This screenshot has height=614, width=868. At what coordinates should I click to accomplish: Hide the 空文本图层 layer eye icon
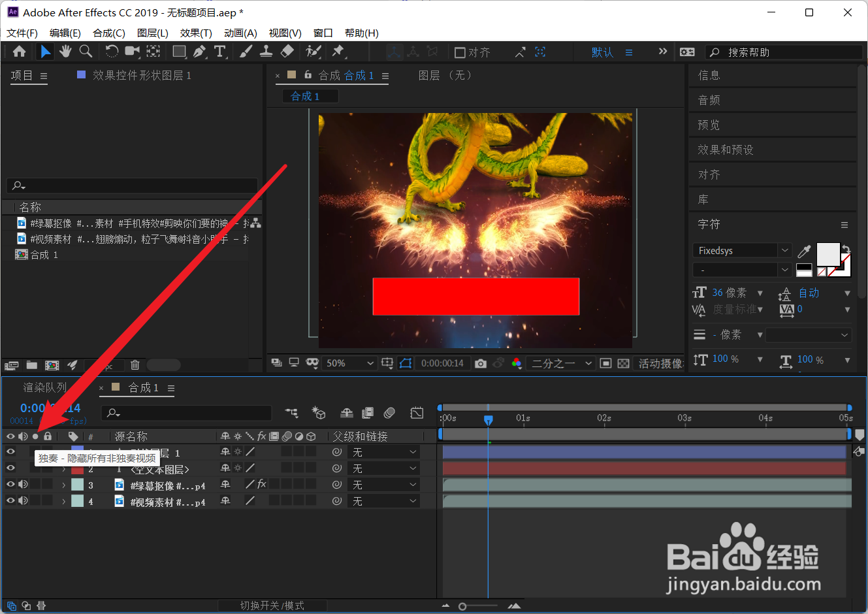pyautogui.click(x=10, y=468)
